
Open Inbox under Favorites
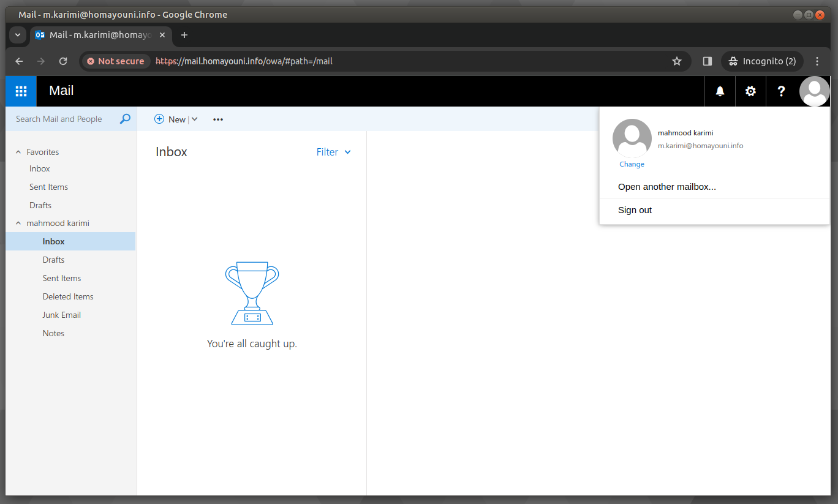tap(40, 168)
